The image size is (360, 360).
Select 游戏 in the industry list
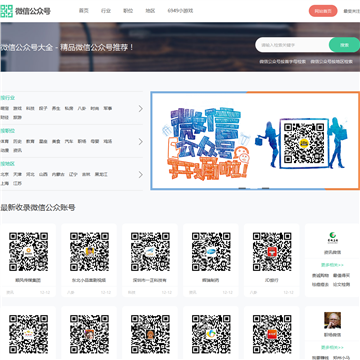pyautogui.click(x=17, y=108)
